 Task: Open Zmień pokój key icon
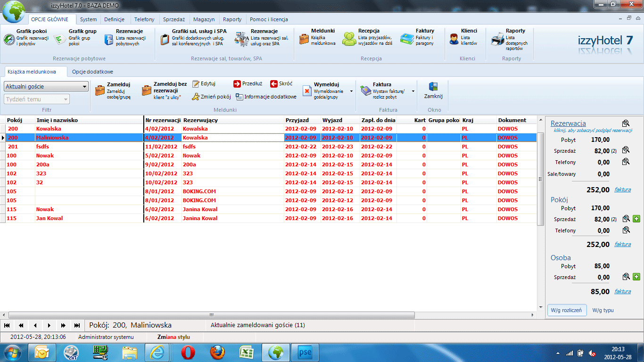[x=196, y=97]
